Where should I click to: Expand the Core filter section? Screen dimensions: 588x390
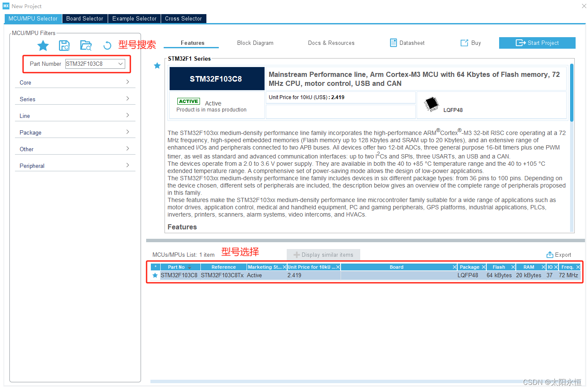tap(75, 82)
